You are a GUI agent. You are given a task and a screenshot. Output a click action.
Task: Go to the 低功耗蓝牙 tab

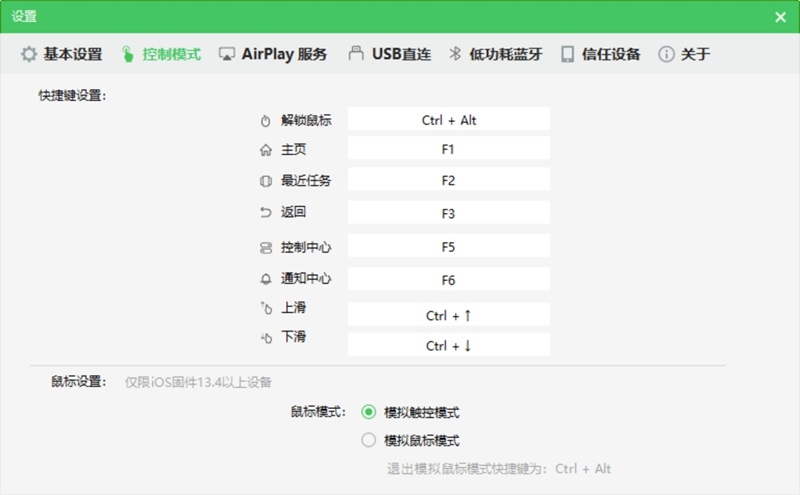[494, 54]
